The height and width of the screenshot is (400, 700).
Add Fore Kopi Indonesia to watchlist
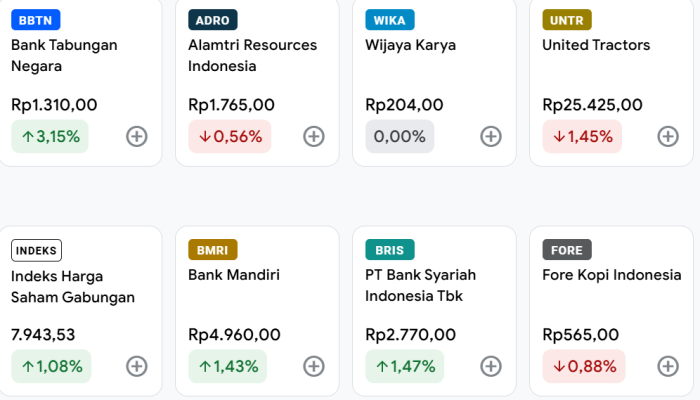coord(668,367)
